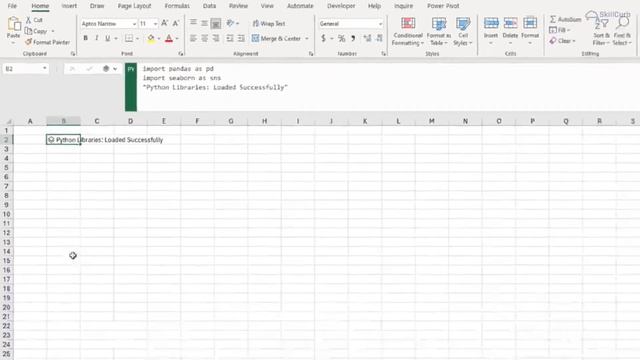Open Conditional Formatting menu
The height and width of the screenshot is (360, 640).
[x=408, y=31]
